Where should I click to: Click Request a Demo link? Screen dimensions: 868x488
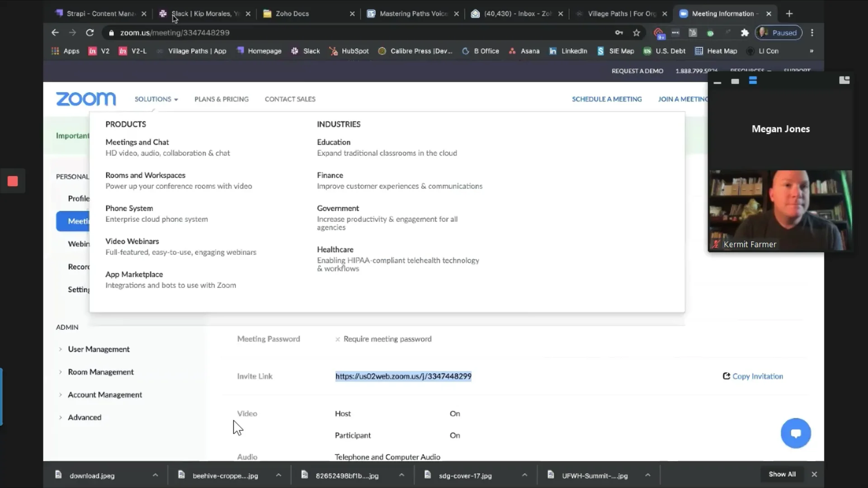(637, 71)
